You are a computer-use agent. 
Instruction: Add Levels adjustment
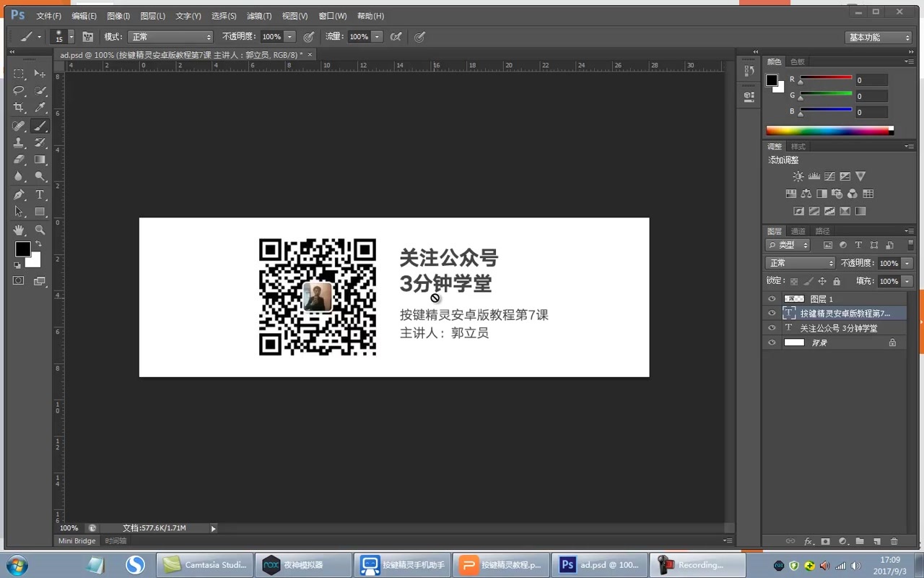(814, 176)
